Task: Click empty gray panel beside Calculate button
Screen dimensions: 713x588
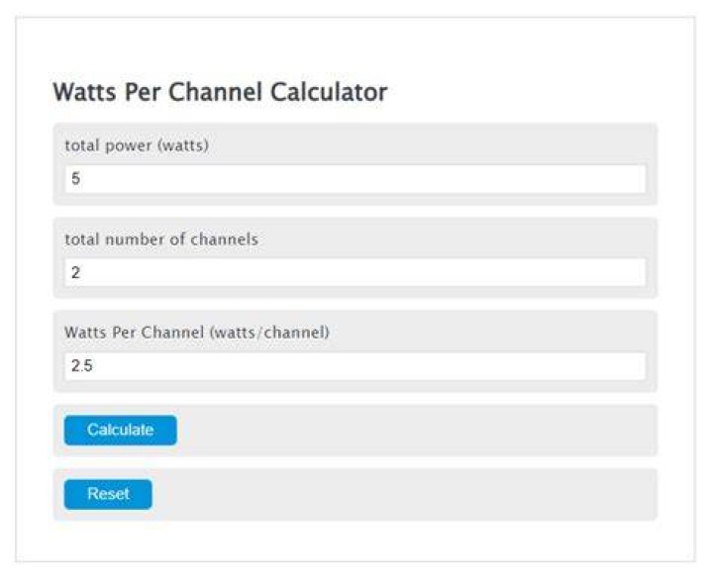Action: [x=416, y=430]
